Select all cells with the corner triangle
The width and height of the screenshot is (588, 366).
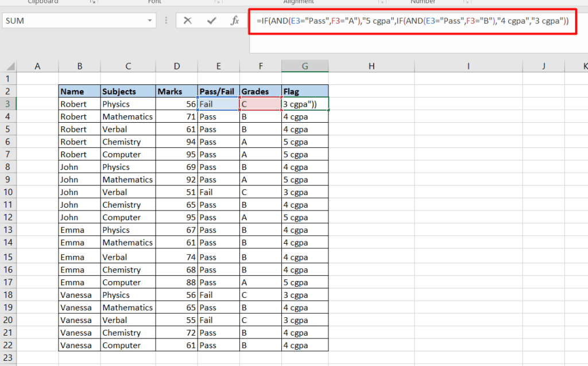pos(10,65)
